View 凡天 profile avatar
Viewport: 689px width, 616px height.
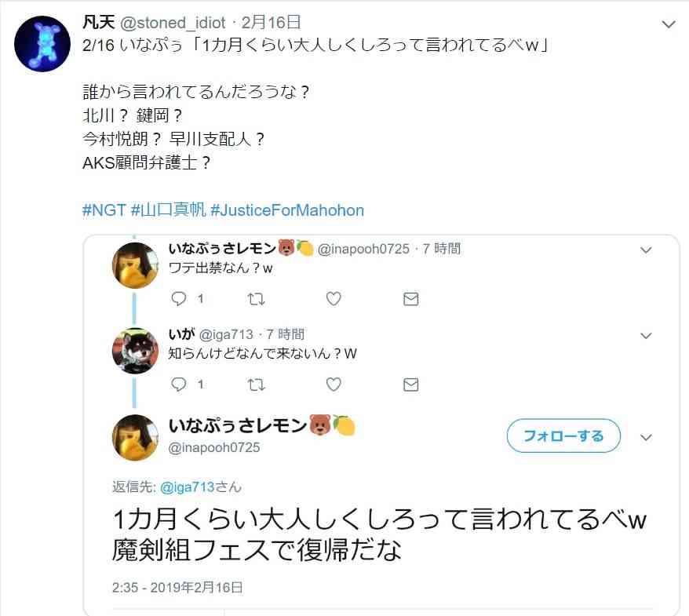coord(42,43)
